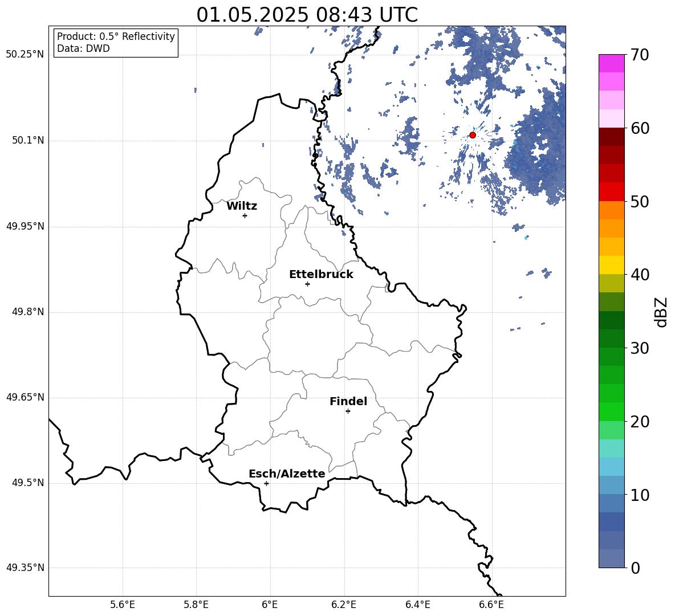
Task: Click the 0 value on colorbar
Action: (636, 568)
